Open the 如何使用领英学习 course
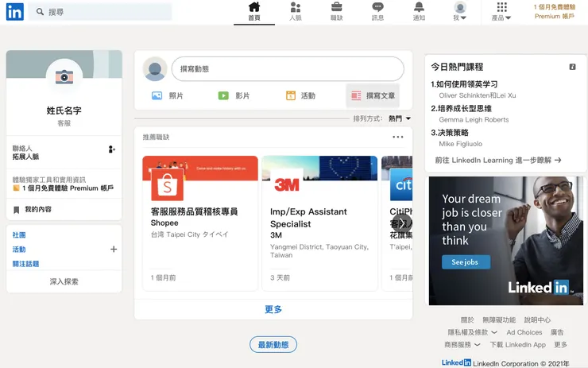The width and height of the screenshot is (588, 368). [x=464, y=84]
